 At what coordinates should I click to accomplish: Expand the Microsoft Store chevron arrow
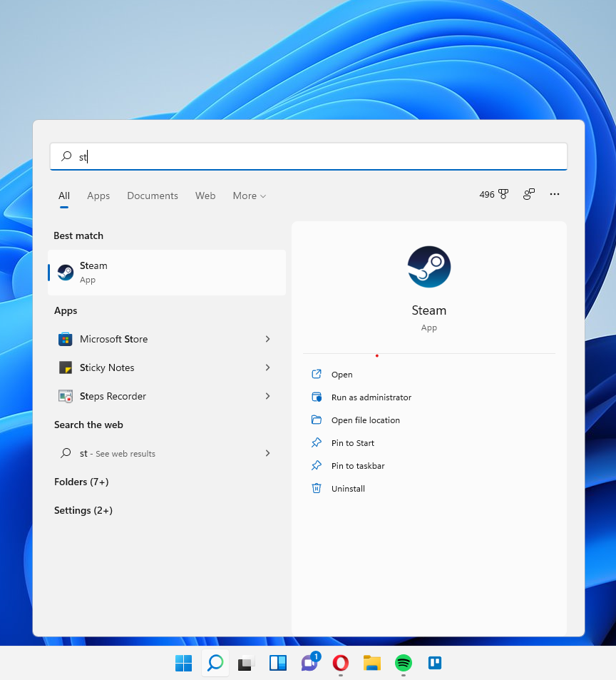point(267,339)
